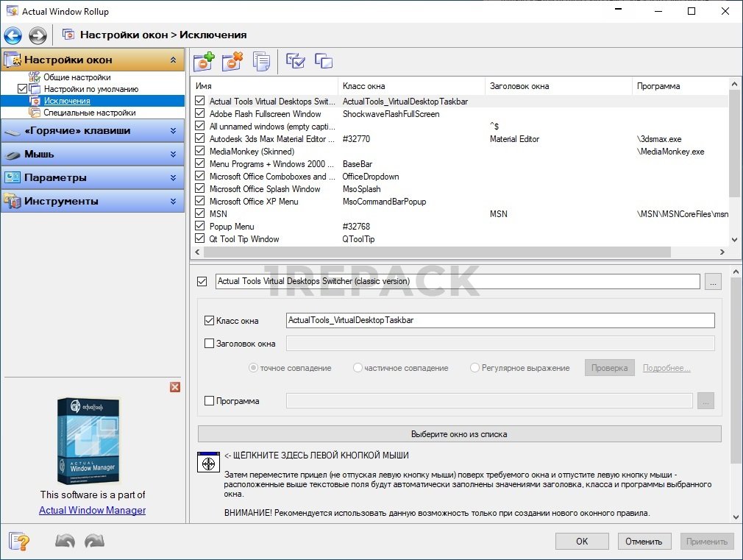Expand the 'Мышь' sidebar section

93,155
